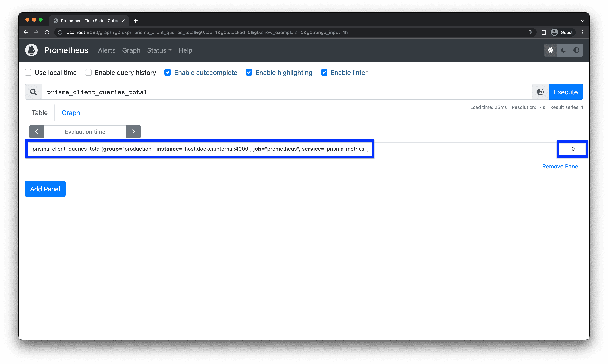
Task: Switch to the Graph tab
Action: pyautogui.click(x=71, y=113)
